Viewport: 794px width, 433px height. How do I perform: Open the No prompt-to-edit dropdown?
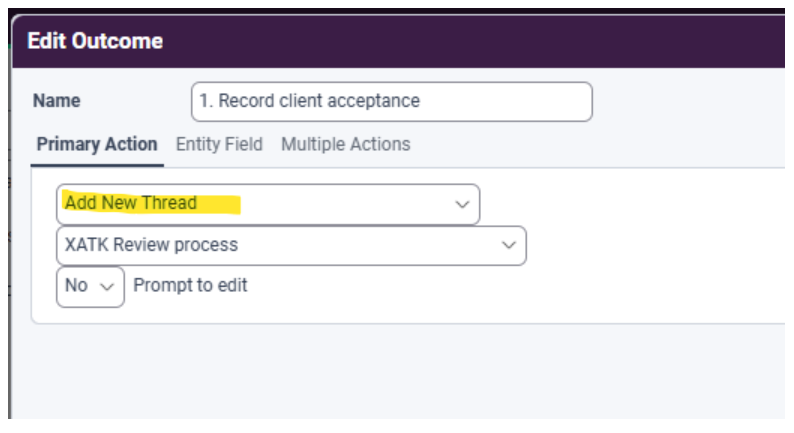tap(90, 287)
